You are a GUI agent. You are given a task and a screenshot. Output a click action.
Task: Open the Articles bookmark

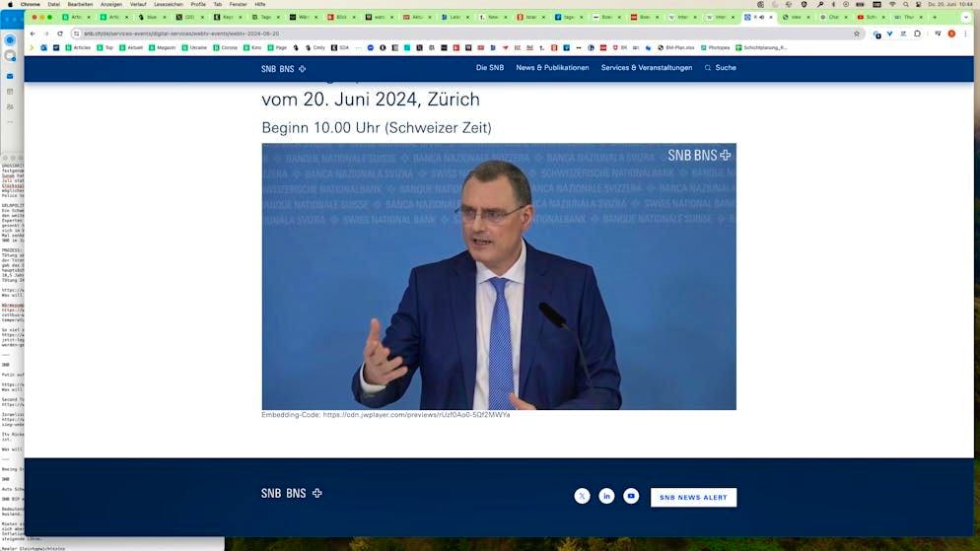point(78,47)
